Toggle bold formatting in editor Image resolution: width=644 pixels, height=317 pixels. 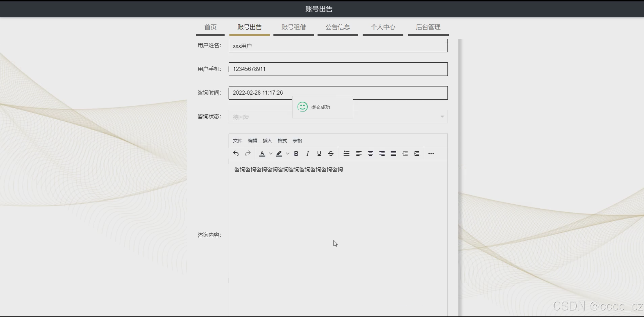[x=296, y=154]
